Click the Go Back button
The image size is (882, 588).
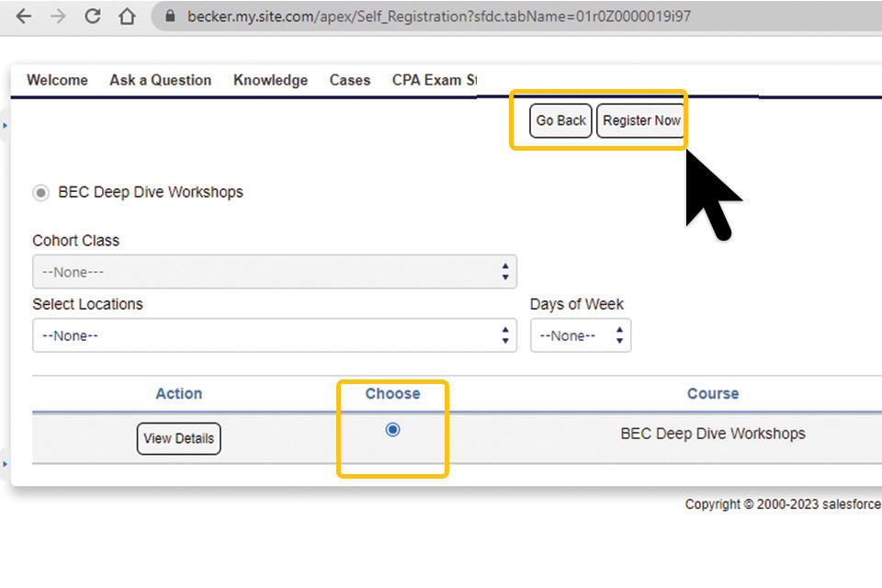[560, 120]
